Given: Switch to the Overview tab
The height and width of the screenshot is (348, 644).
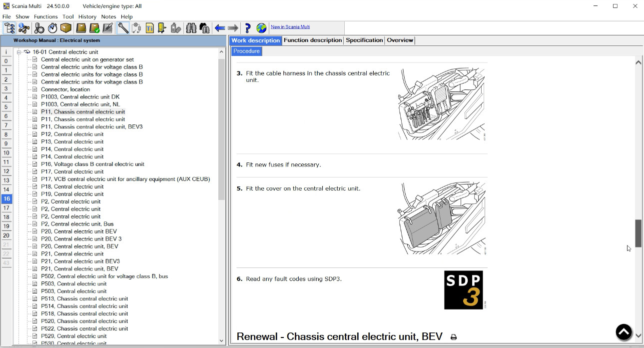Looking at the screenshot, I should (400, 40).
